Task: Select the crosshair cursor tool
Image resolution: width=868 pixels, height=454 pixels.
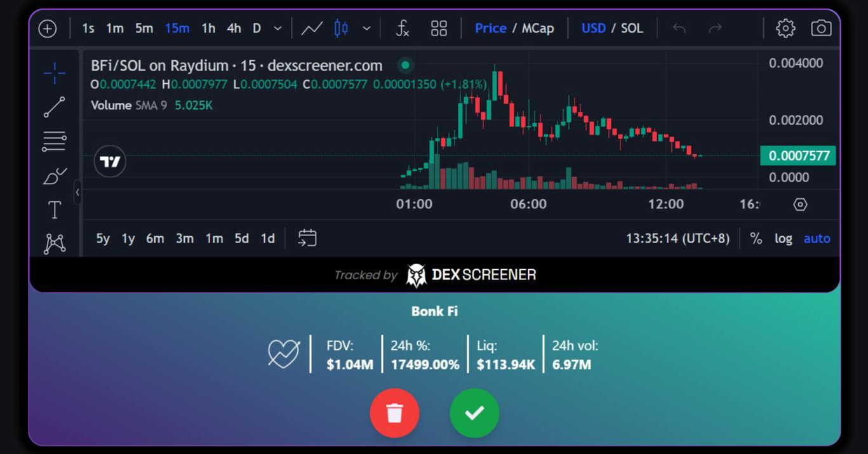Action: pyautogui.click(x=55, y=73)
